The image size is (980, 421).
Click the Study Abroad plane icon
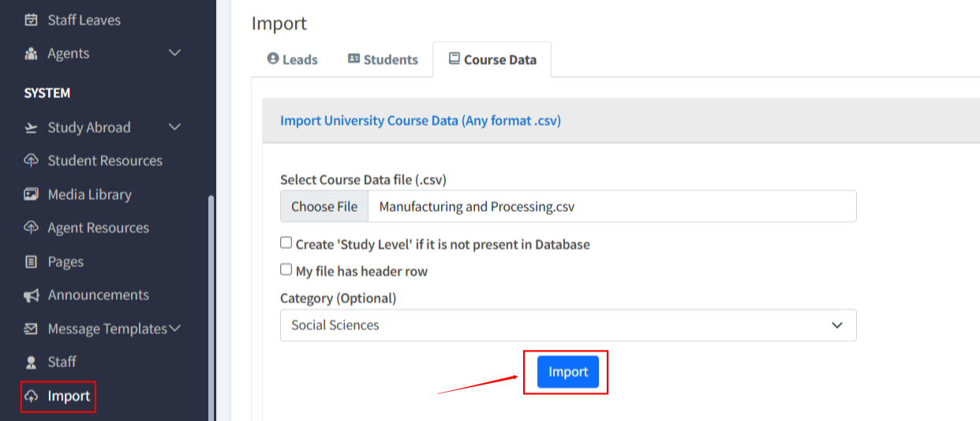coord(32,128)
